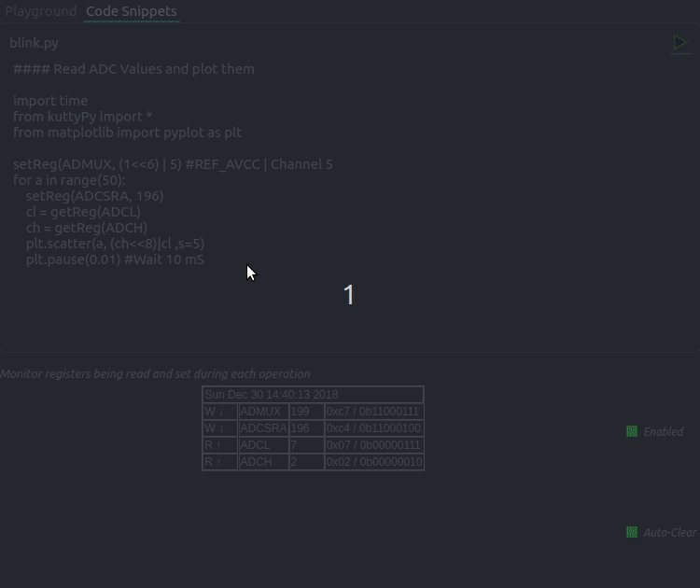Click the write arrow in the ADCSRA row

point(218,428)
